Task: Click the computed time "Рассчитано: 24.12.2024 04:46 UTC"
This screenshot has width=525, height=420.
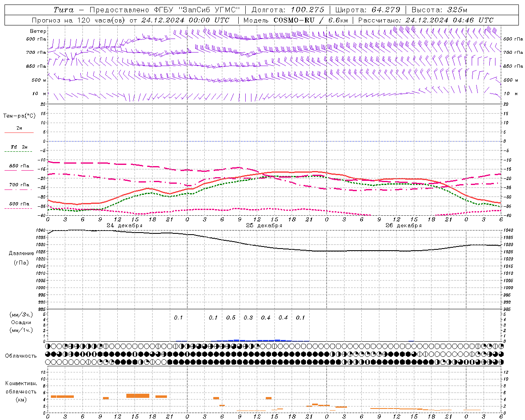Action: [x=426, y=20]
